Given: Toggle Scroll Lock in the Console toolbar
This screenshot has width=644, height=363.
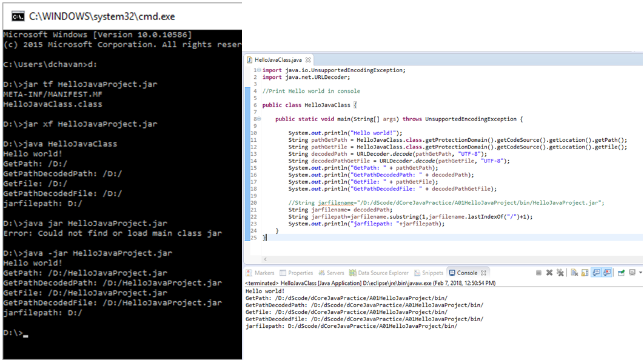Looking at the screenshot, I should pyautogui.click(x=585, y=273).
